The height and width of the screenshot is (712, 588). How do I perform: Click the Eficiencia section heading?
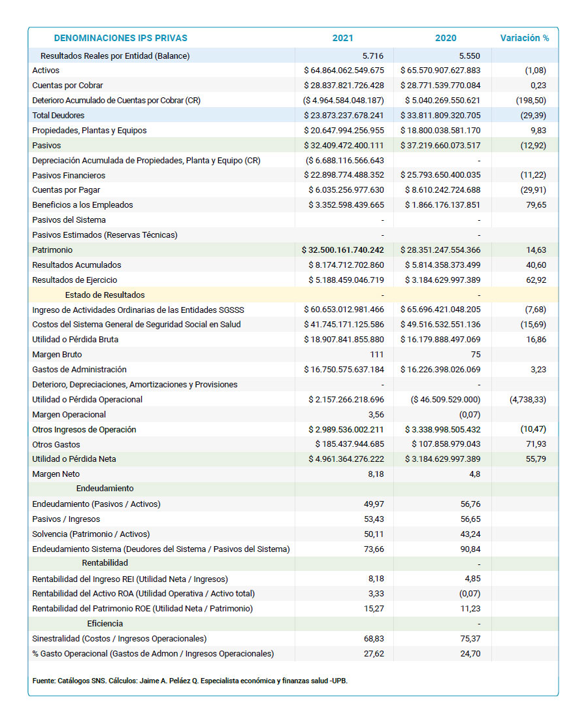pyautogui.click(x=105, y=624)
